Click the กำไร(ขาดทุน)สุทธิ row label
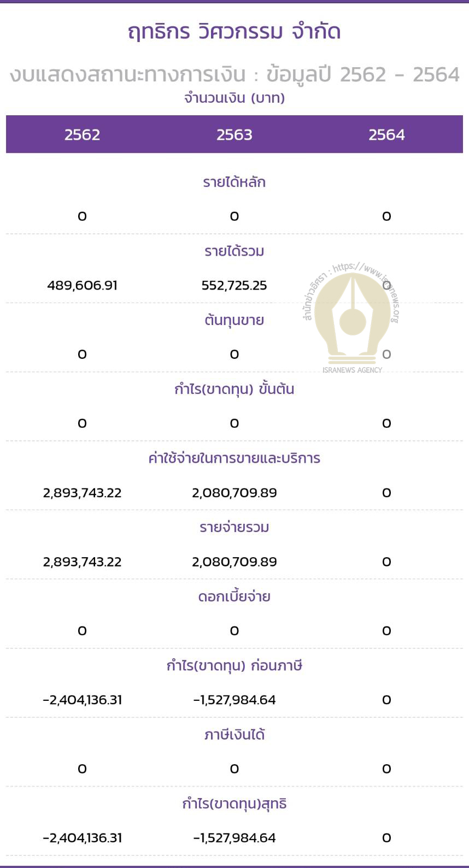The width and height of the screenshot is (469, 868). 234,804
